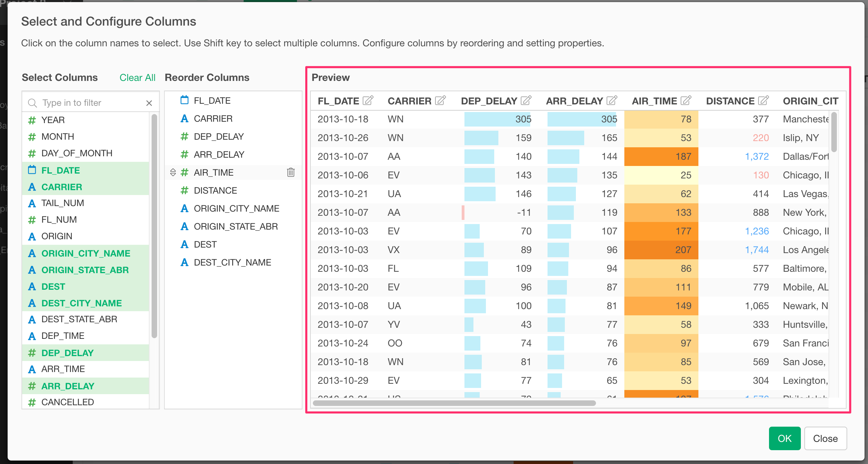This screenshot has height=464, width=868.
Task: Deselect the FL_DATE column in the list
Action: [61, 170]
